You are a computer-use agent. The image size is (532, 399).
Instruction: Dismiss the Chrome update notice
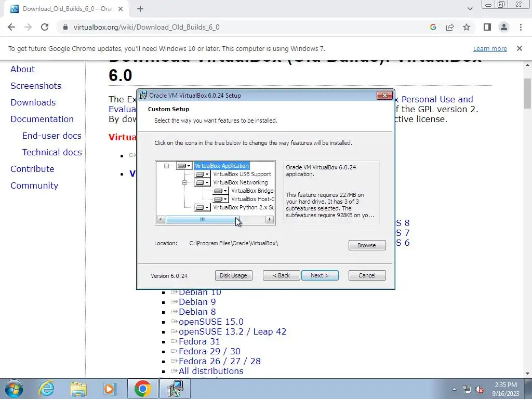point(519,48)
